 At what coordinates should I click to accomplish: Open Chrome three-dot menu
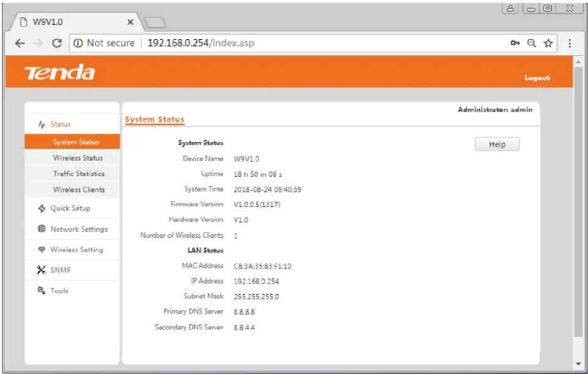click(x=569, y=43)
